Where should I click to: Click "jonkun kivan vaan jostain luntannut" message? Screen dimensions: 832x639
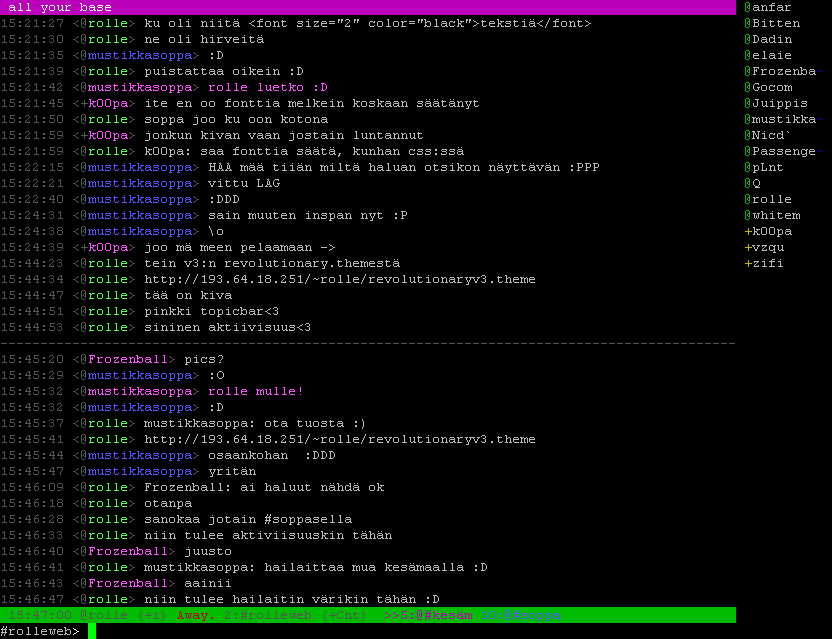click(x=284, y=135)
